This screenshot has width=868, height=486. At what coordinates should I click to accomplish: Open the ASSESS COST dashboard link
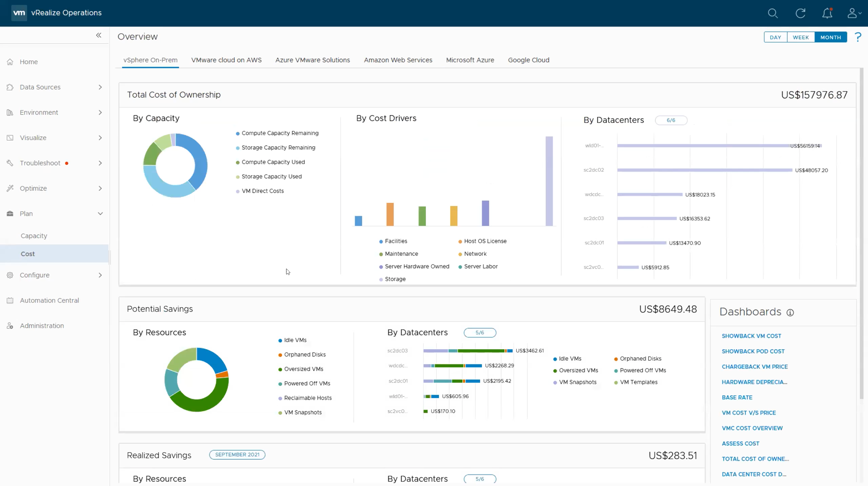point(740,444)
